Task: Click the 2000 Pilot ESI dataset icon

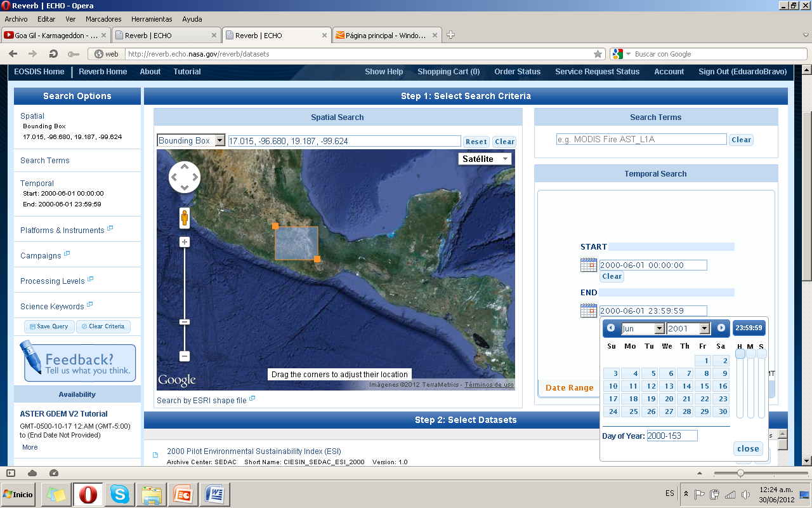Action: point(155,455)
